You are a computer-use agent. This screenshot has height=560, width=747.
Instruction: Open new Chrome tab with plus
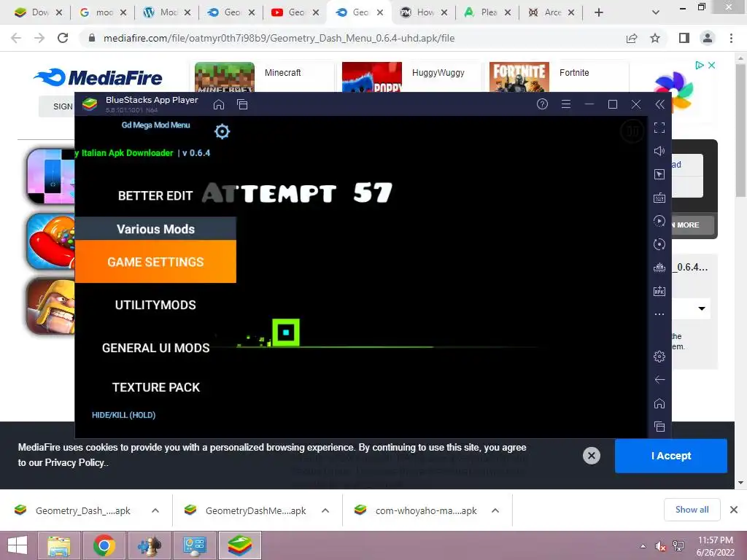[599, 12]
